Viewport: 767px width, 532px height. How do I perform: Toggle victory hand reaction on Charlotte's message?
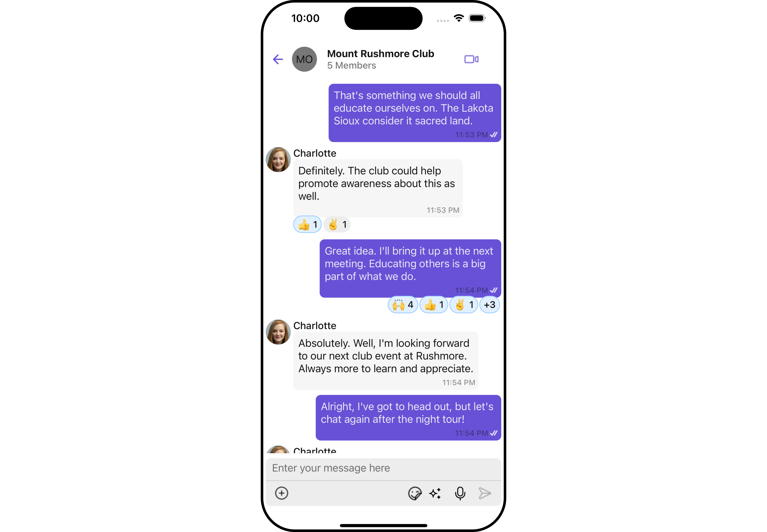(337, 224)
